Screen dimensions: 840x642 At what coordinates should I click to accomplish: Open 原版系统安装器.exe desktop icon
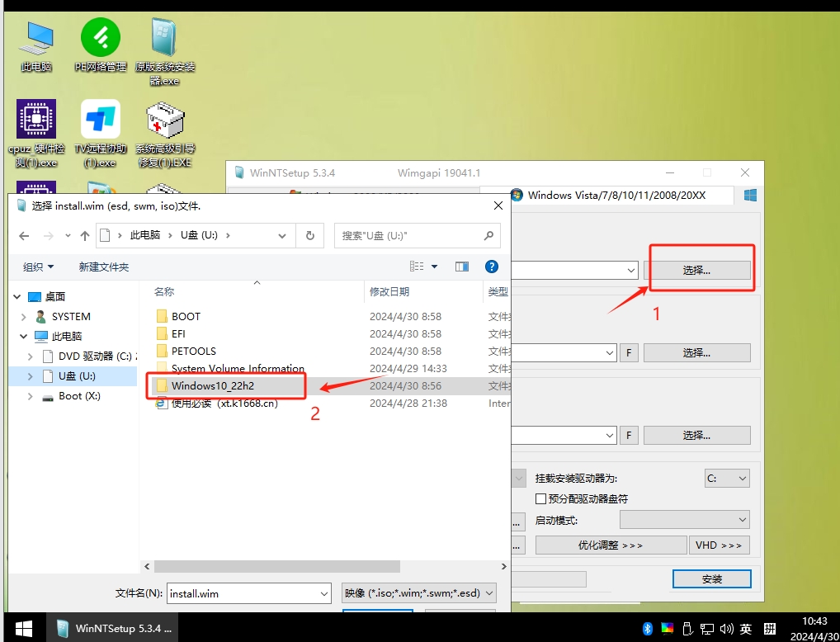164,52
